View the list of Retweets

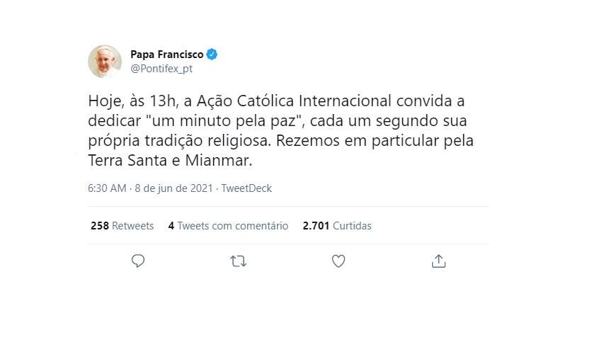pyautogui.click(x=132, y=226)
